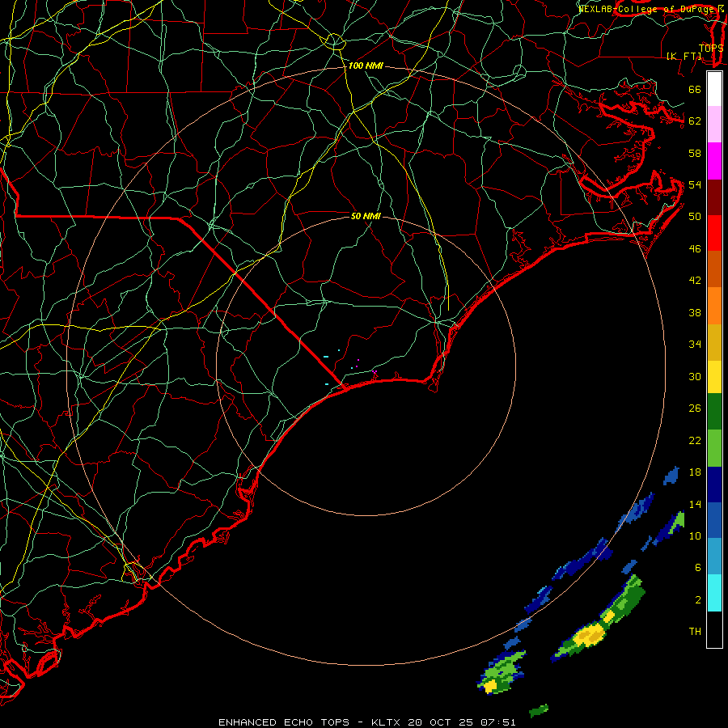
Task: Select the dark red legend swatch
Action: (x=714, y=197)
